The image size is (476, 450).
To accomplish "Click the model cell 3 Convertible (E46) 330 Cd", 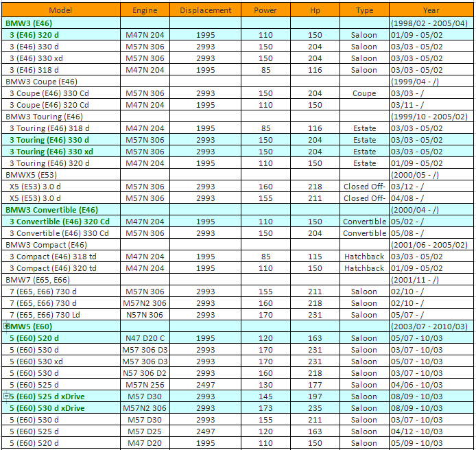I will tap(61, 233).
